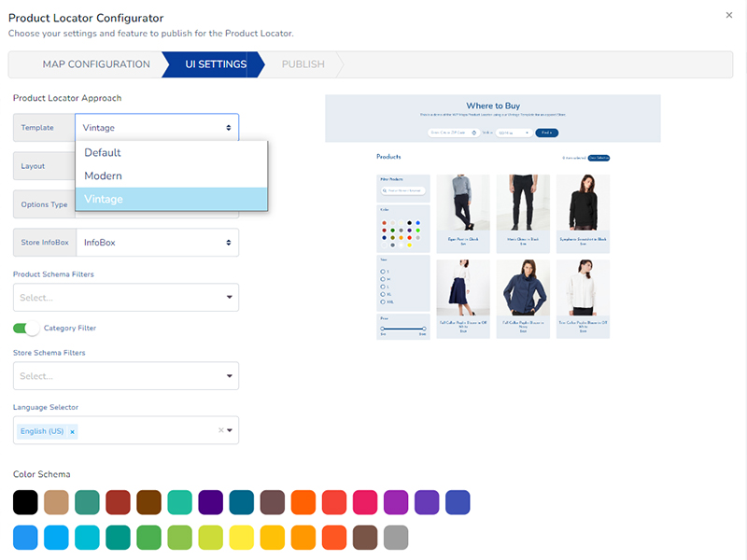747x560 pixels.
Task: Expand the Store InfoBox dropdown
Action: [x=156, y=243]
